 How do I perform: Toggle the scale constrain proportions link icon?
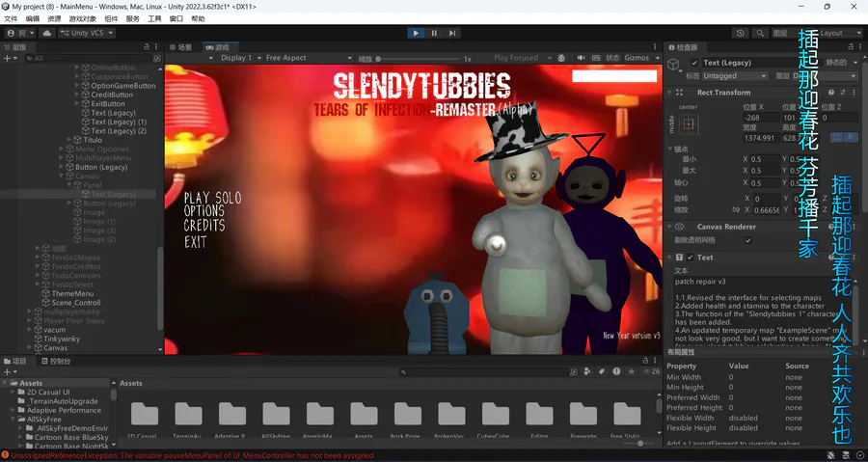tap(736, 209)
